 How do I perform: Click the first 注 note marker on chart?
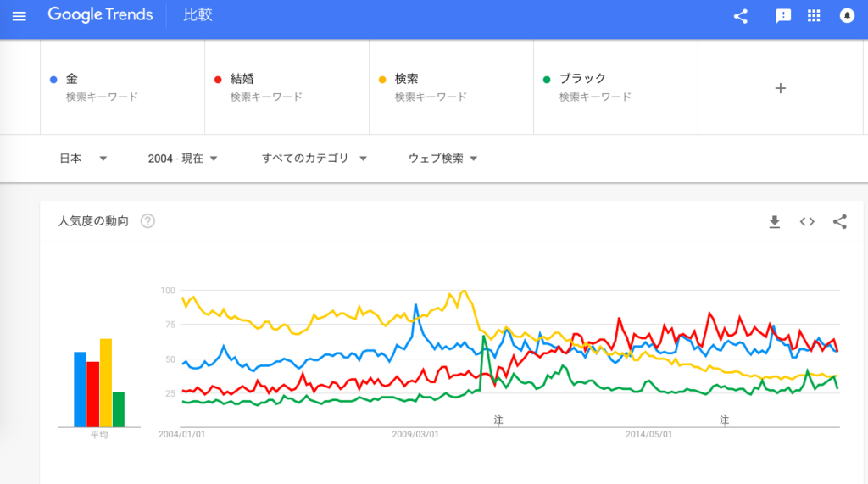pyautogui.click(x=498, y=420)
